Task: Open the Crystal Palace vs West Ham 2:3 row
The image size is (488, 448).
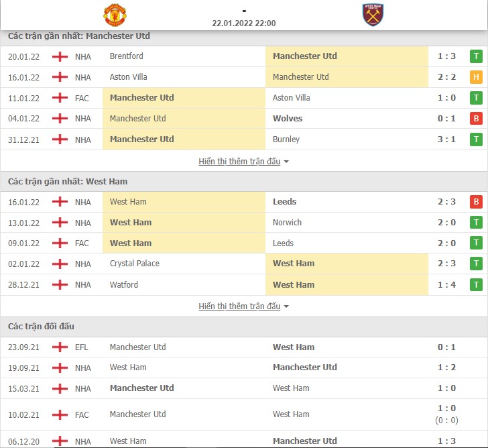Action: pos(244,264)
